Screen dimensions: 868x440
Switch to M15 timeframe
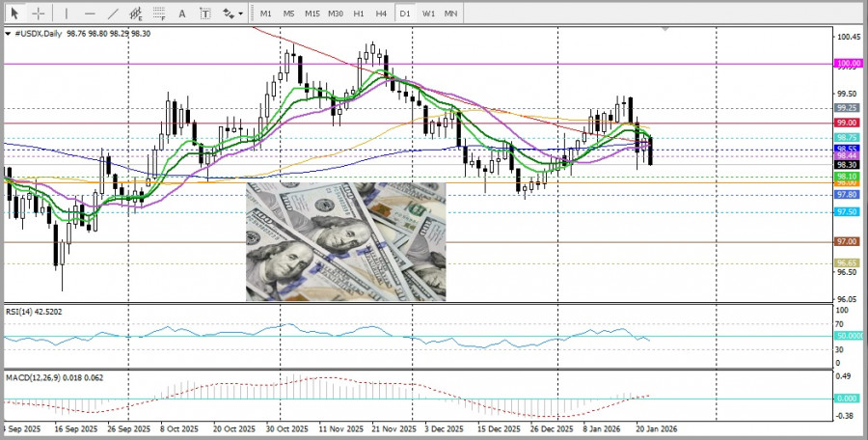point(312,14)
